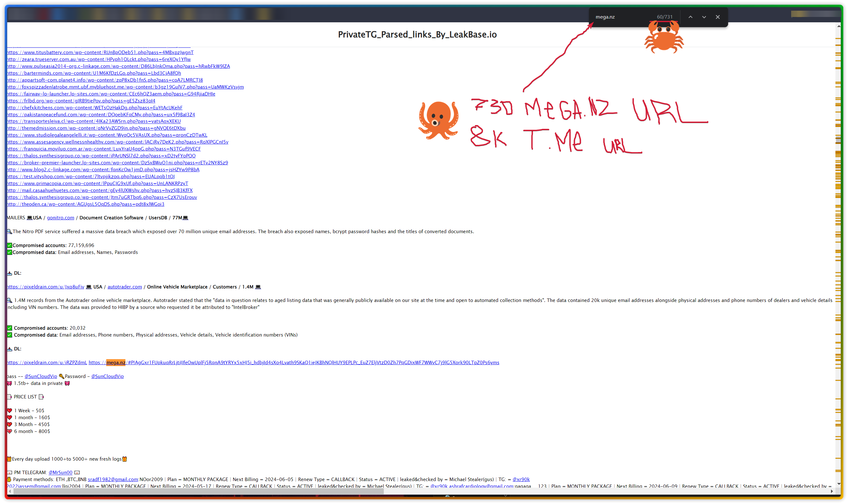Click the sradf1982@gmail.com email link
The image size is (848, 504).
pos(113,479)
